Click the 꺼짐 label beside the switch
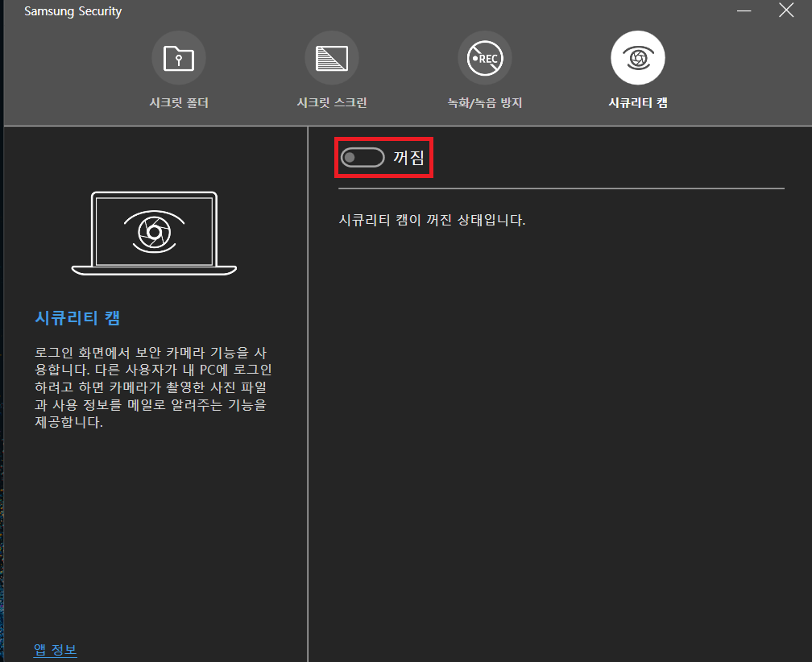This screenshot has width=812, height=662. pyautogui.click(x=408, y=157)
